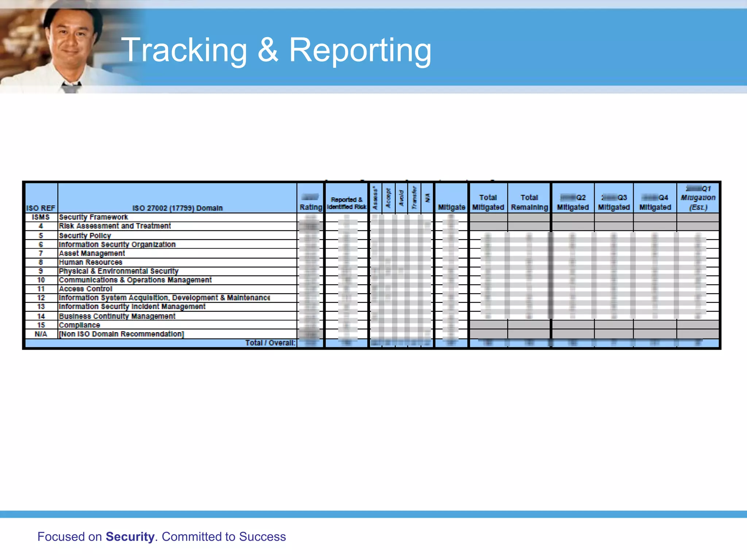Click ISO REF cell '10'
The height and width of the screenshot is (560, 747).
(41, 280)
